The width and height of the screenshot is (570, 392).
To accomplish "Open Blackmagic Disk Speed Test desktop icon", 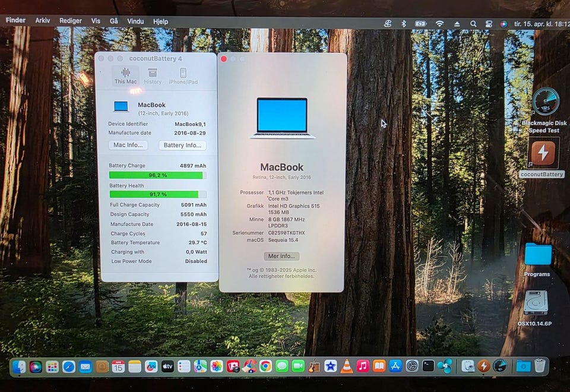I will pos(545,102).
